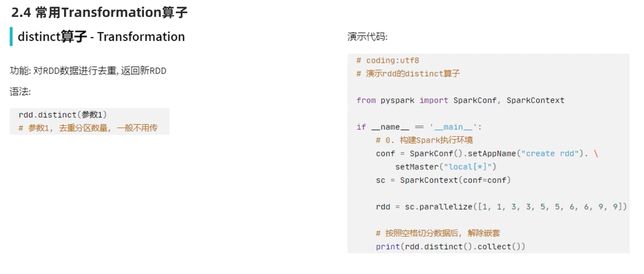The height and width of the screenshot is (274, 644).
Task: Click the 演示代码 label
Action: pos(367,37)
